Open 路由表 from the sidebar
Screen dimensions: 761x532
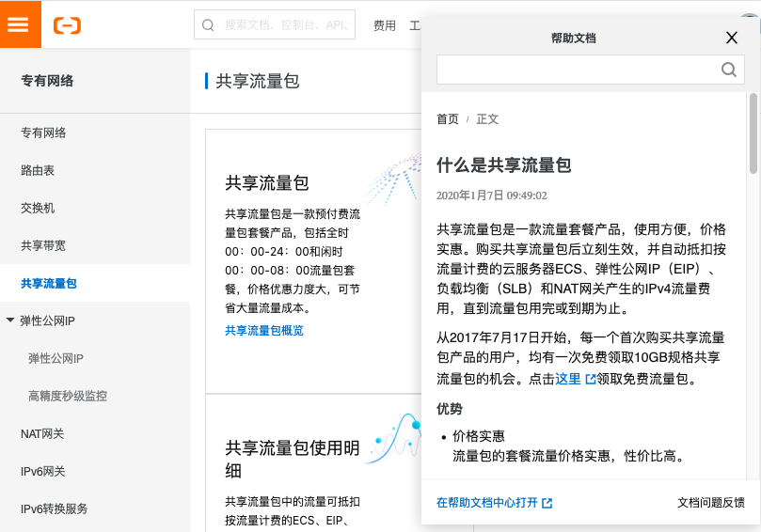(x=38, y=170)
